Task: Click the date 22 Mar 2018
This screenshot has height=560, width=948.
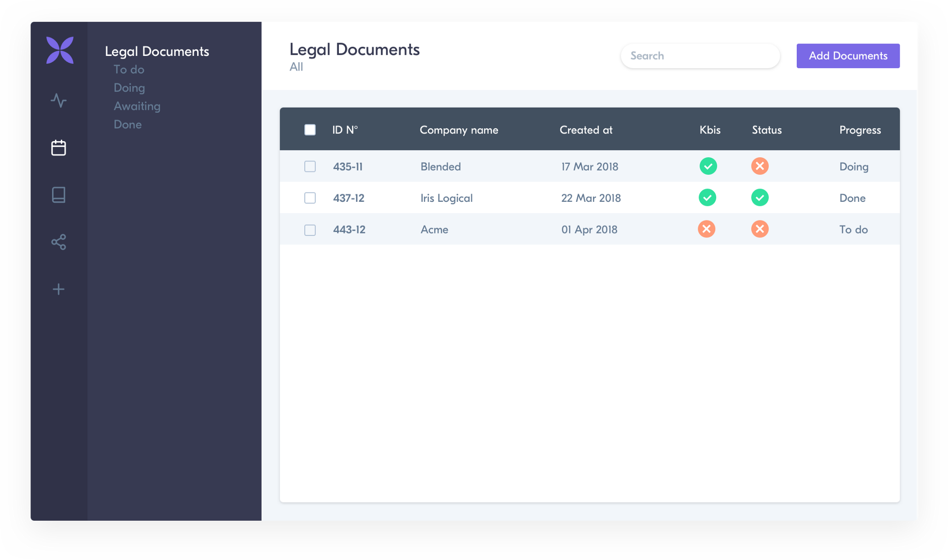Action: coord(591,198)
